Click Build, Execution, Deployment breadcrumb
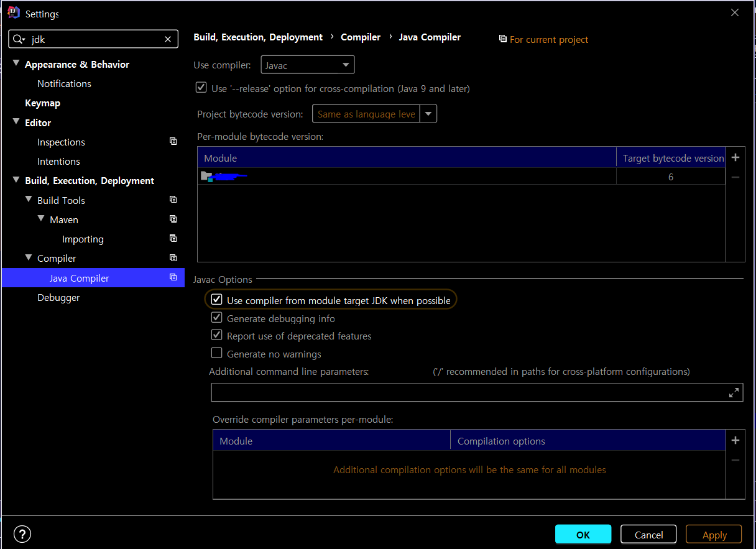 (x=258, y=37)
